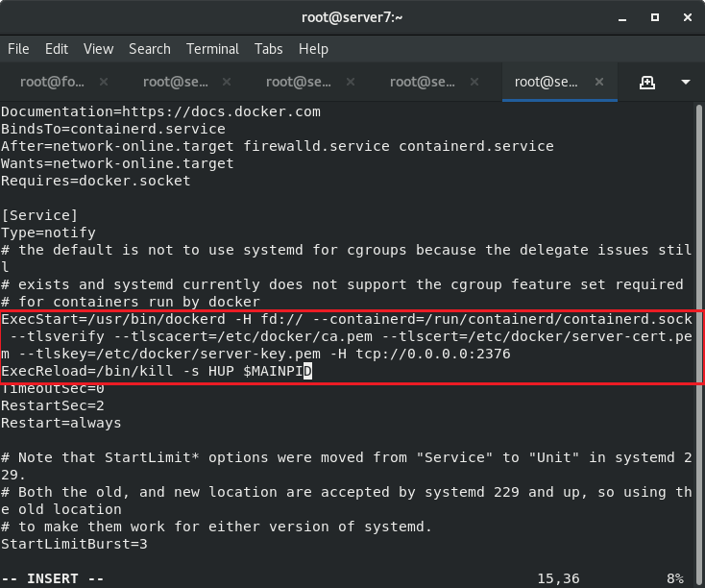Image resolution: width=705 pixels, height=588 pixels.
Task: Click the BindsTo=containerd.service line
Action: [x=113, y=129]
